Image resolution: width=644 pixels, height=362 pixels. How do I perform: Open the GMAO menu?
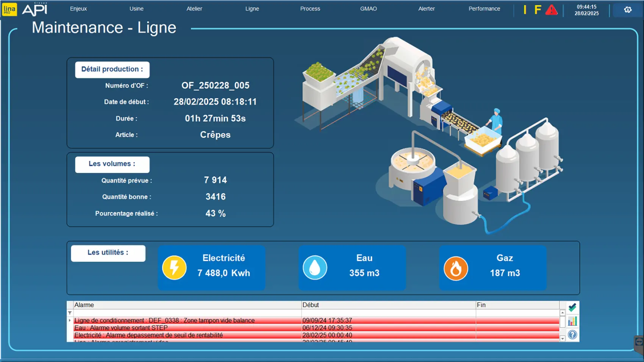point(368,9)
